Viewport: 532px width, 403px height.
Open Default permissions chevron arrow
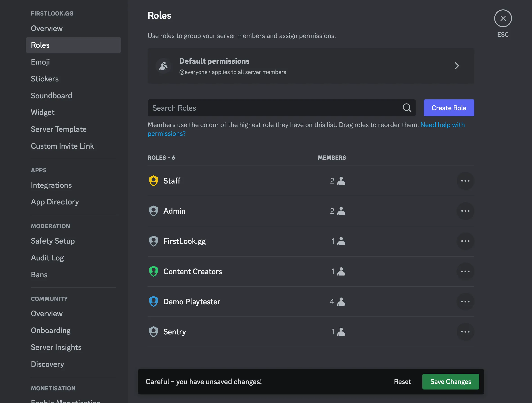click(457, 66)
